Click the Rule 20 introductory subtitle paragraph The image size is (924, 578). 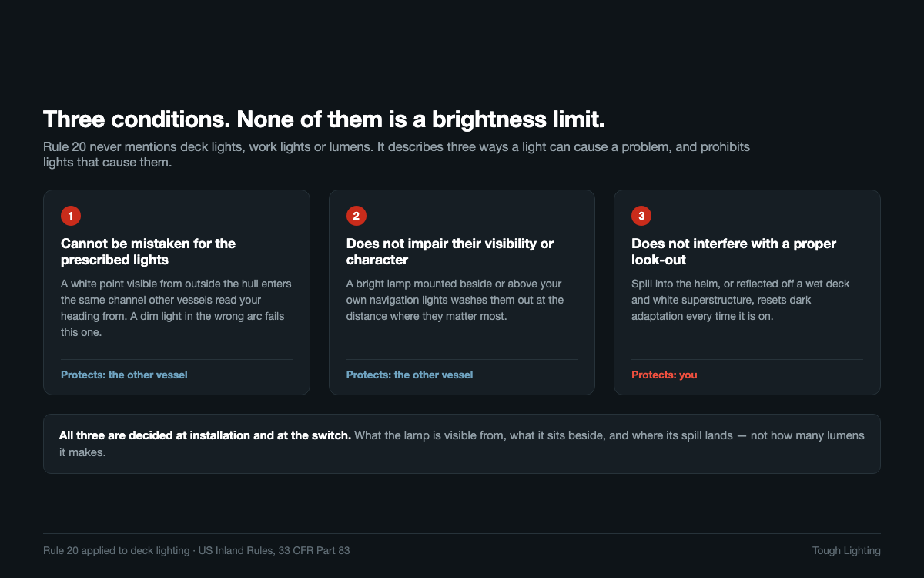pyautogui.click(x=397, y=154)
